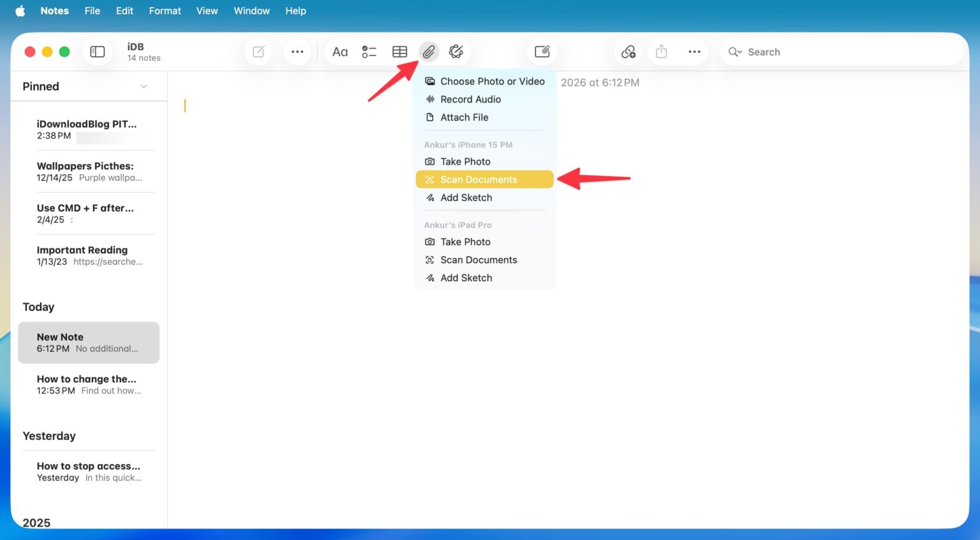Screen dimensions: 980x540
Task: Open the Edit menu in the menu bar
Action: tap(124, 11)
